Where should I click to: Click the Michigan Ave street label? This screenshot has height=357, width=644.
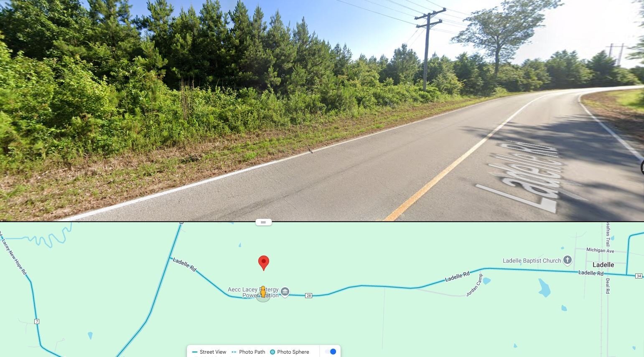[x=600, y=251]
